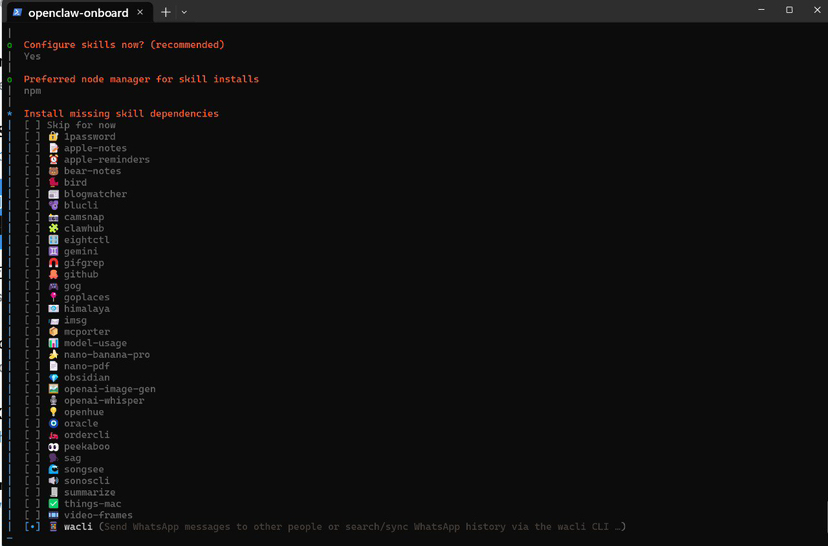This screenshot has width=828, height=546.
Task: Click the clawhub green puzzle icon
Action: 53,228
